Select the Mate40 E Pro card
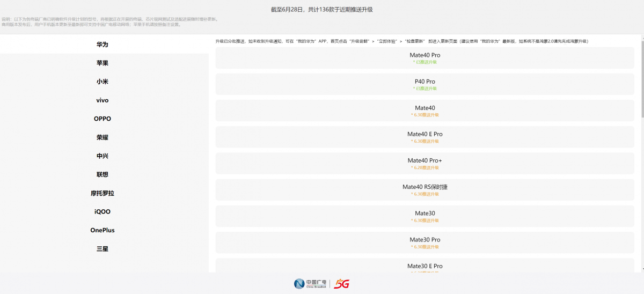Viewport: 644px width, 294px height. (425, 137)
